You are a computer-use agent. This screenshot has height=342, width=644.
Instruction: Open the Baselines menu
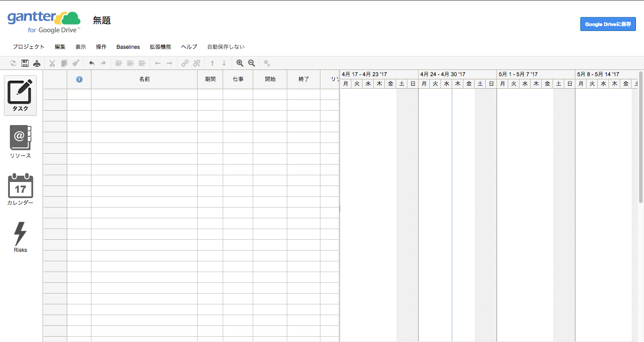[128, 47]
